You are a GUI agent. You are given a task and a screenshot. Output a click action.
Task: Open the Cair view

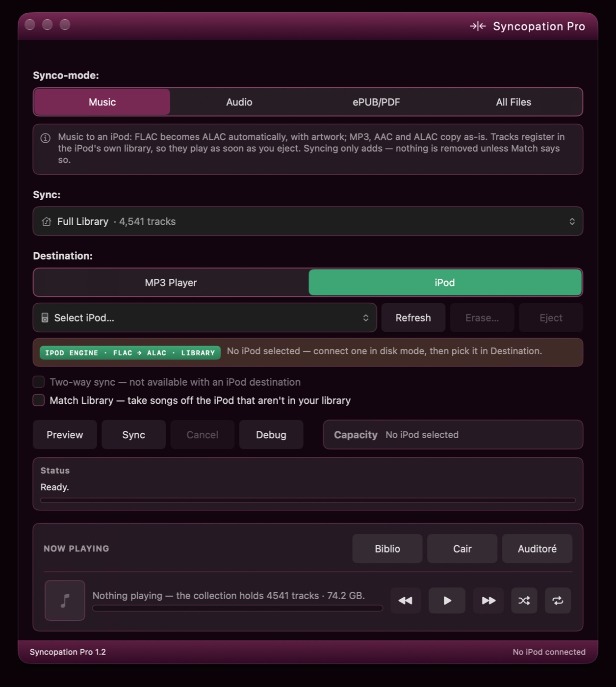pos(462,549)
